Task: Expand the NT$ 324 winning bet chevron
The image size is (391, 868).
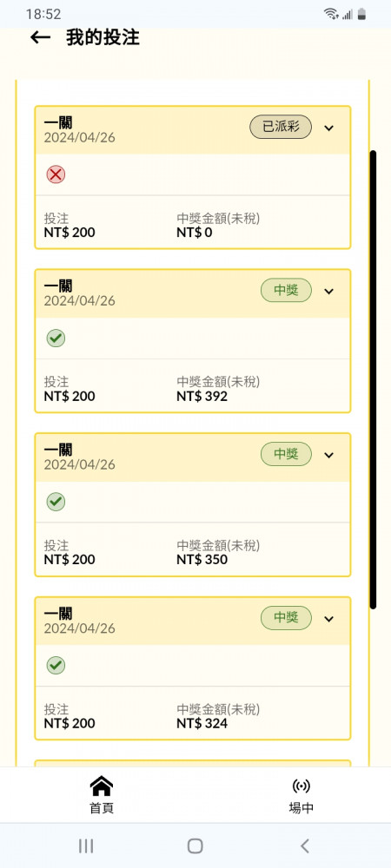Action: [x=329, y=618]
